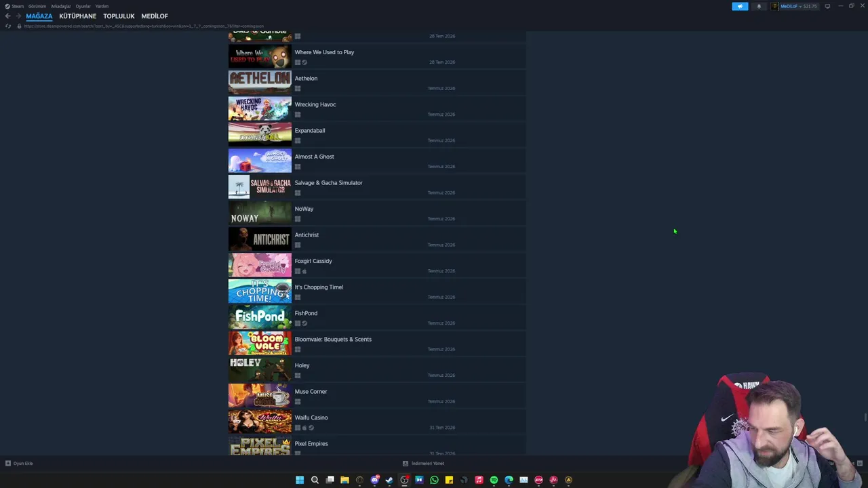868x488 pixels.
Task: Click the store URL address bar
Action: (144, 26)
